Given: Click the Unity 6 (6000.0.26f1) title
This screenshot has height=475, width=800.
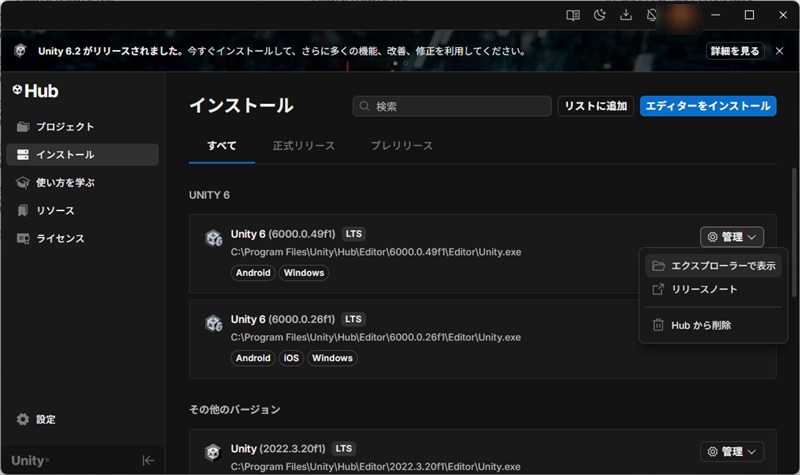Looking at the screenshot, I should point(283,319).
